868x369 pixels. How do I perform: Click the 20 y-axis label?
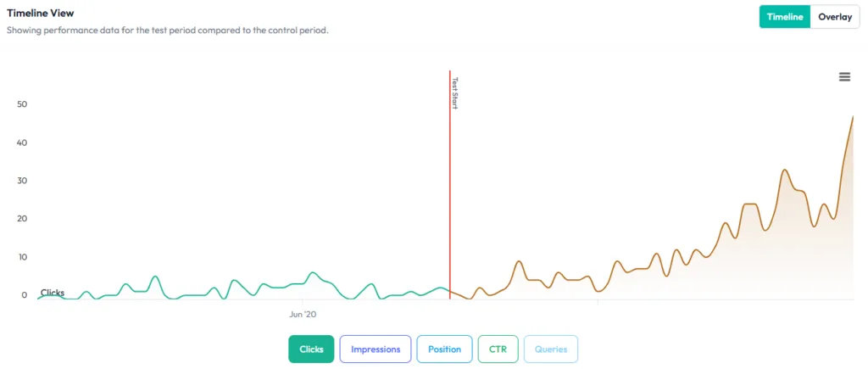pos(22,219)
